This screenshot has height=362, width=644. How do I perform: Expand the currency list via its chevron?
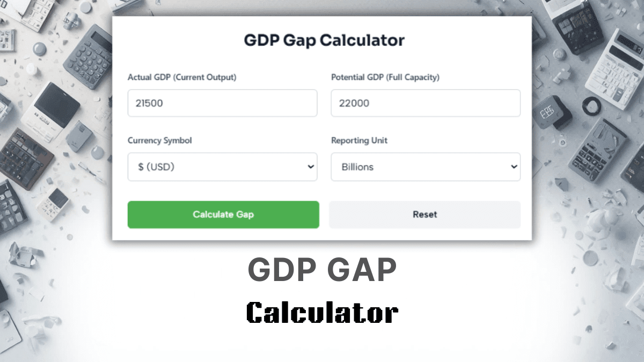coord(310,167)
